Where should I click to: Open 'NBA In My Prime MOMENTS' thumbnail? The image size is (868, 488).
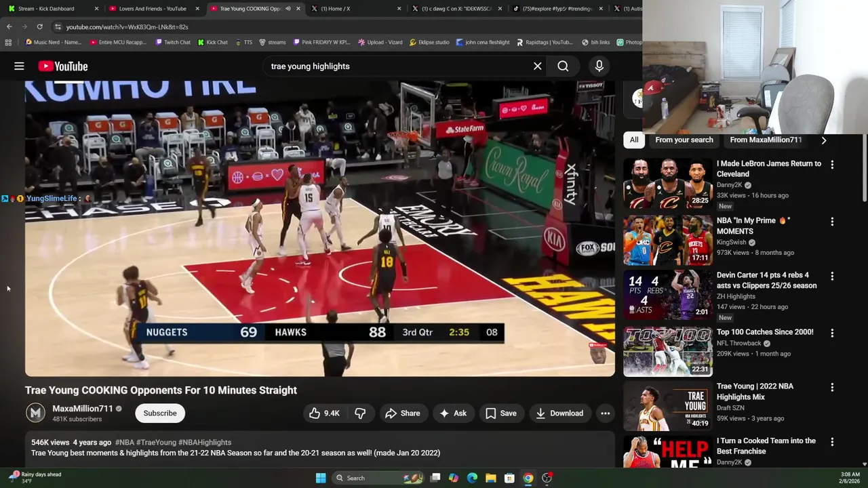pyautogui.click(x=668, y=241)
